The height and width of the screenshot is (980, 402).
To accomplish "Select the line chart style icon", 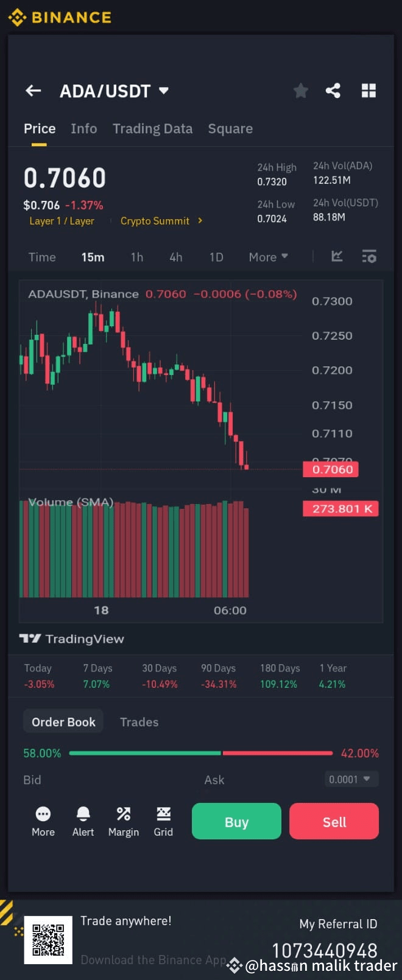I will tap(337, 256).
